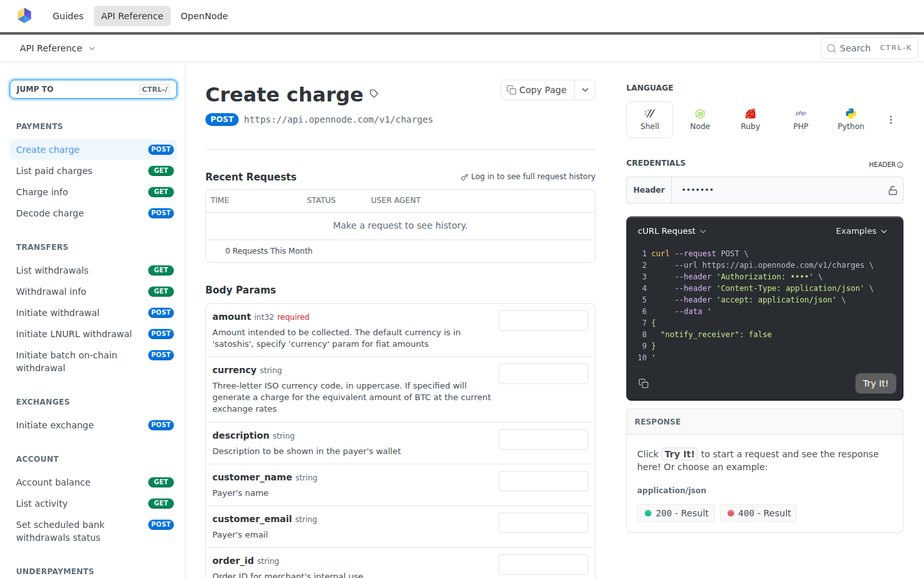Select the 400 - Result example
This screenshot has height=578, width=924.
click(x=758, y=513)
